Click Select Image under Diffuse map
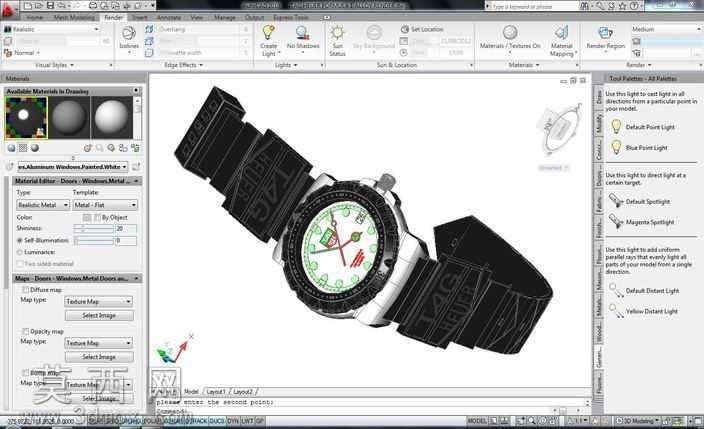This screenshot has height=429, width=704. [99, 315]
